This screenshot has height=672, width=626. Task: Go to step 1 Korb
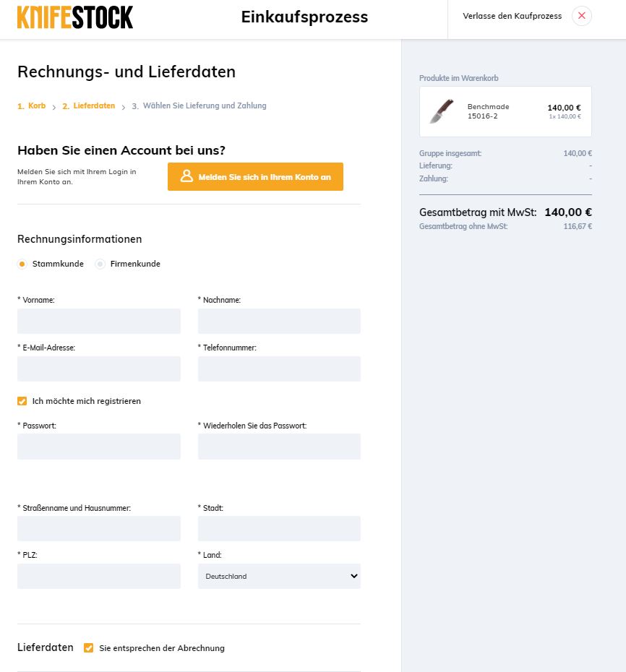32,106
